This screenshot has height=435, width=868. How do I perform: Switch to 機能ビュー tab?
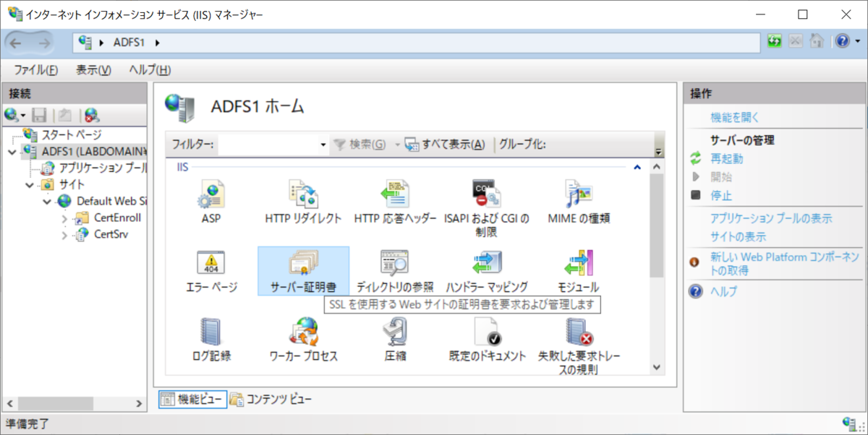192,399
